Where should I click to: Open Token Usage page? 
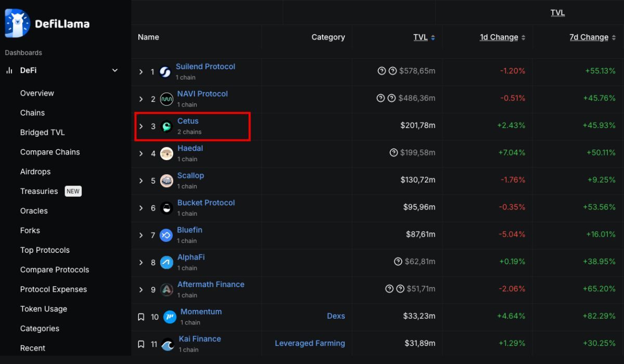tap(44, 309)
